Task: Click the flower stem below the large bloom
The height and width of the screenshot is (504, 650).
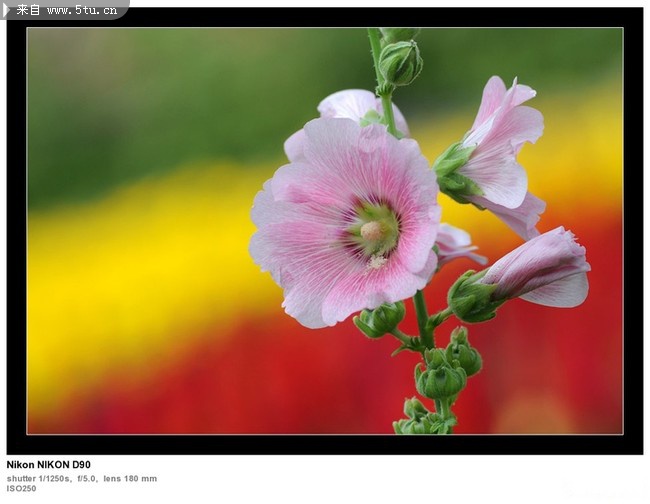Action: [423, 318]
